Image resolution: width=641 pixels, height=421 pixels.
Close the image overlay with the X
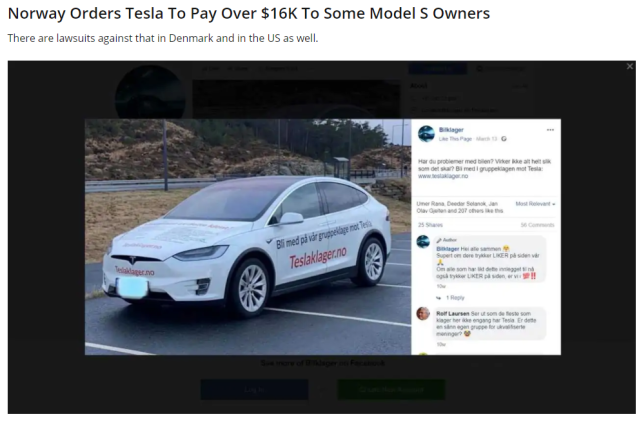coord(630,67)
